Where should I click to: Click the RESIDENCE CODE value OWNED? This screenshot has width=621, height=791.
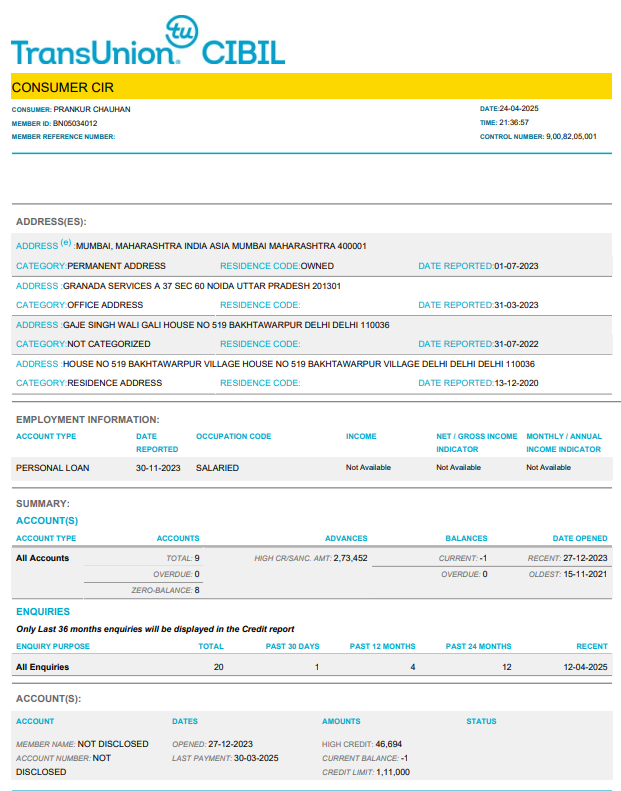click(317, 266)
